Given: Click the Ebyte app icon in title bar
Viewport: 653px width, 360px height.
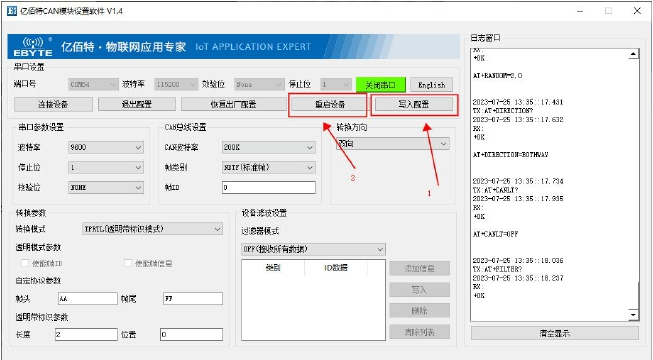Looking at the screenshot, I should click(x=12, y=11).
